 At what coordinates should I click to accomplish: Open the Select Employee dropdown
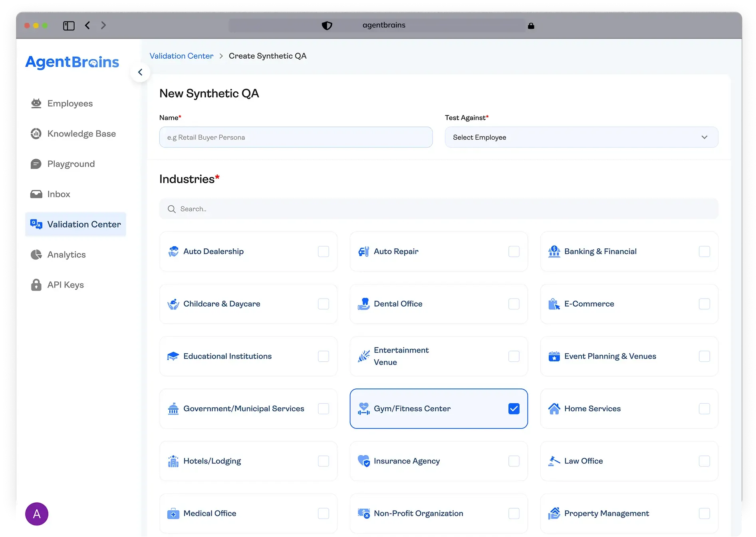(x=581, y=137)
